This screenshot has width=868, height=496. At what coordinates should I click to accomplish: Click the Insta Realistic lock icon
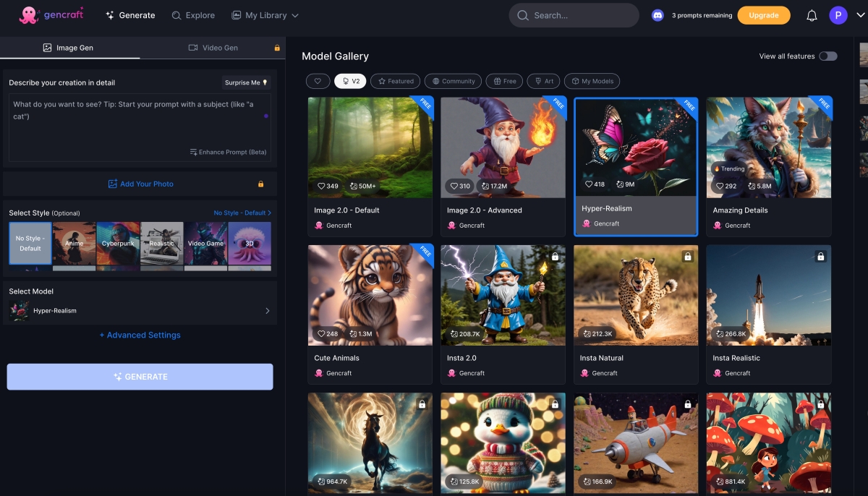(820, 256)
